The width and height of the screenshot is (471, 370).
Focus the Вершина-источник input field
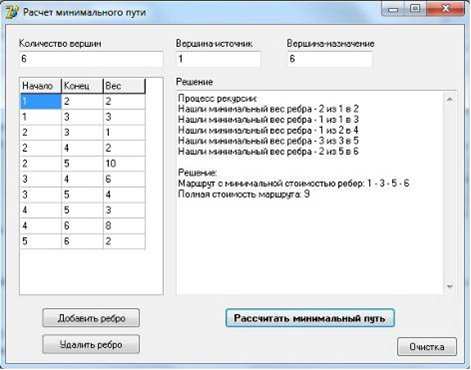click(x=218, y=59)
